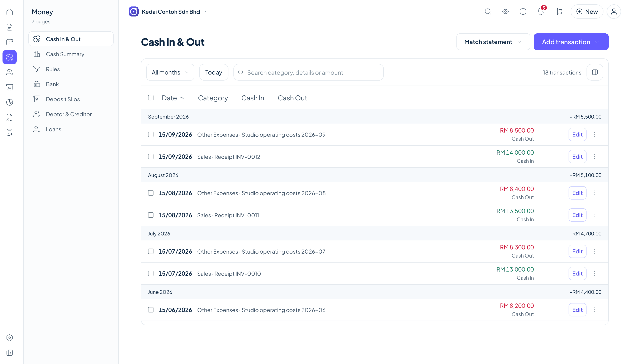The width and height of the screenshot is (631, 364).
Task: Check the Receipt INV-0012 row checkbox
Action: 151,157
